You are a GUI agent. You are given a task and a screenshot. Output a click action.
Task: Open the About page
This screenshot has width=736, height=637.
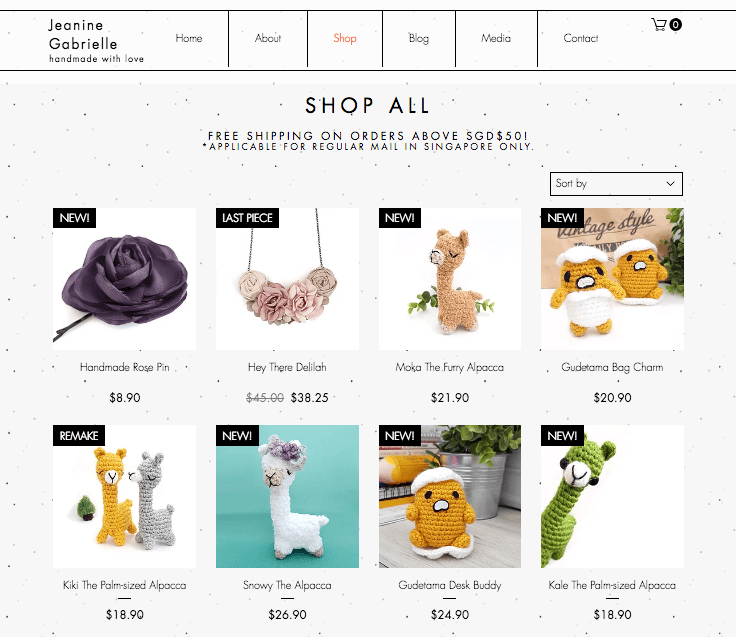(268, 38)
